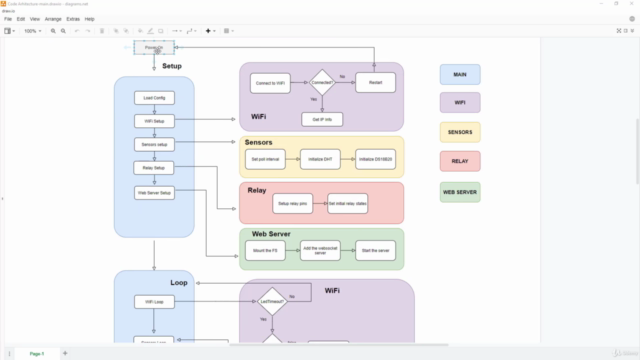Select the Set poll interval node
Screen dimensions: 640x360
click(x=265, y=159)
